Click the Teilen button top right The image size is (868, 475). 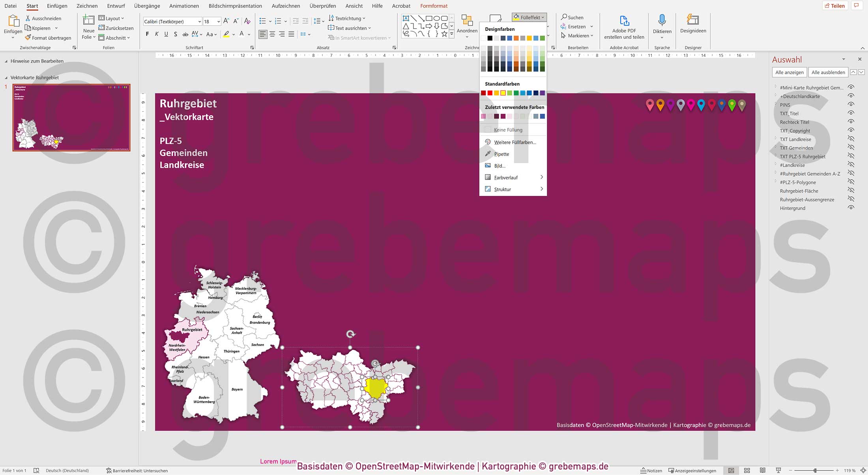[835, 6]
